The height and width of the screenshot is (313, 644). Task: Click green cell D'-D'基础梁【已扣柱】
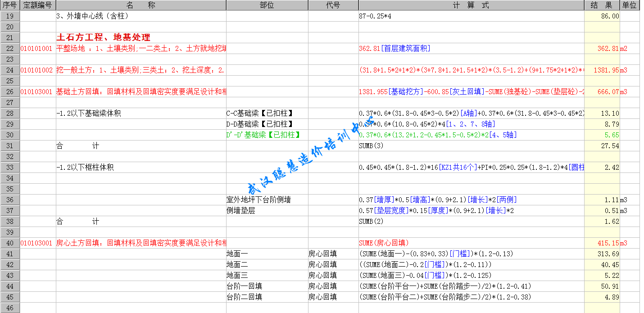(267, 135)
